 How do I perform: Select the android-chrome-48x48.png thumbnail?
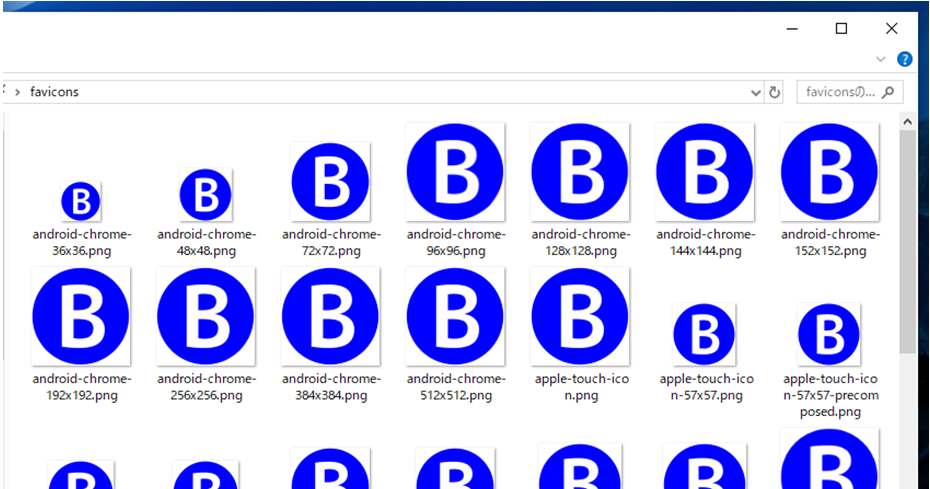tap(206, 195)
